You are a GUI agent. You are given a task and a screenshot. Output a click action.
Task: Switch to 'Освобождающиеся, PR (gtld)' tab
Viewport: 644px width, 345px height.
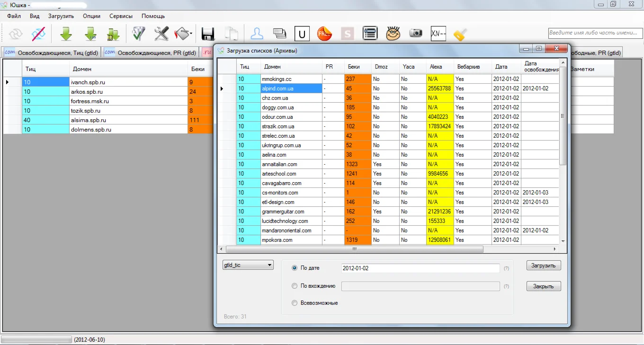click(x=151, y=53)
